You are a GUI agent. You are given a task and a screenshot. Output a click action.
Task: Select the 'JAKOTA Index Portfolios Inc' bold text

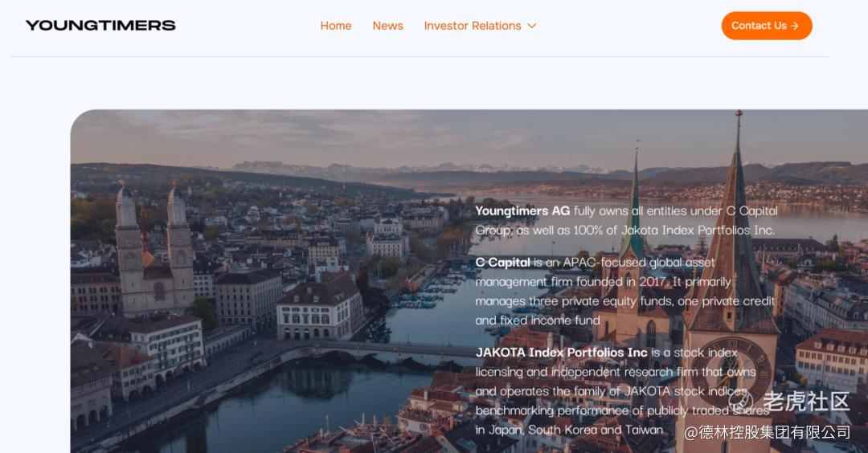(561, 353)
